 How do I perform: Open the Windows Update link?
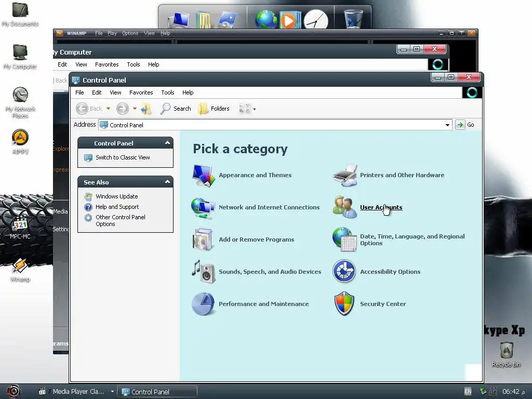(117, 196)
